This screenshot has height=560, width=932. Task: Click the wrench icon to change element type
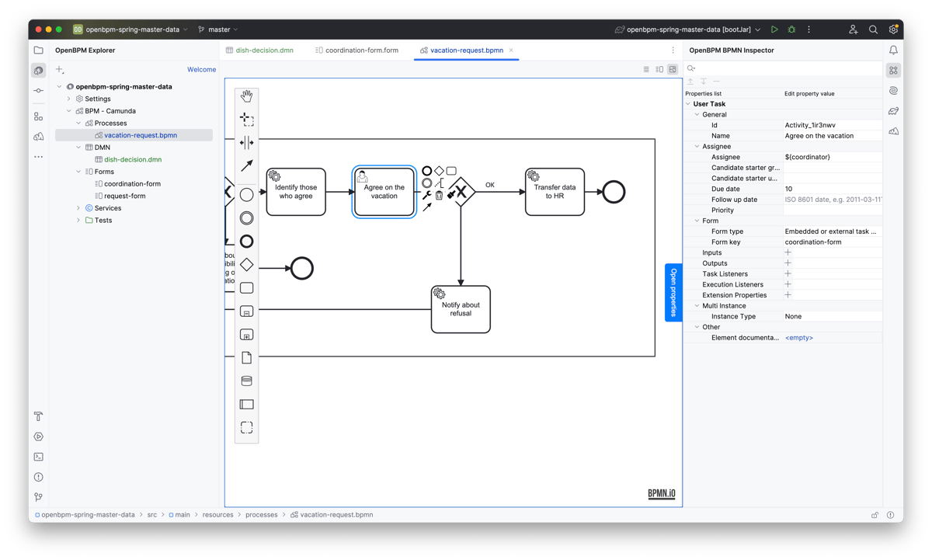click(x=426, y=196)
